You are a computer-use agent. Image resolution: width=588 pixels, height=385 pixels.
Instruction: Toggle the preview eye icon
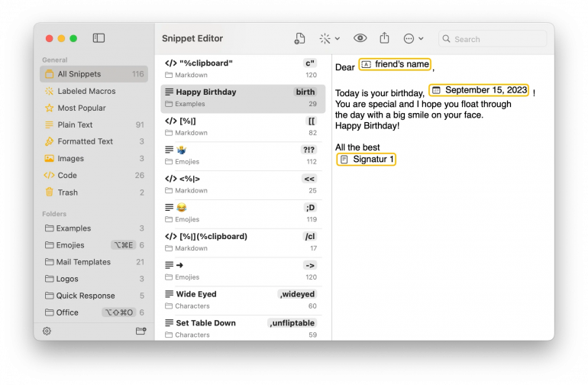pos(360,38)
